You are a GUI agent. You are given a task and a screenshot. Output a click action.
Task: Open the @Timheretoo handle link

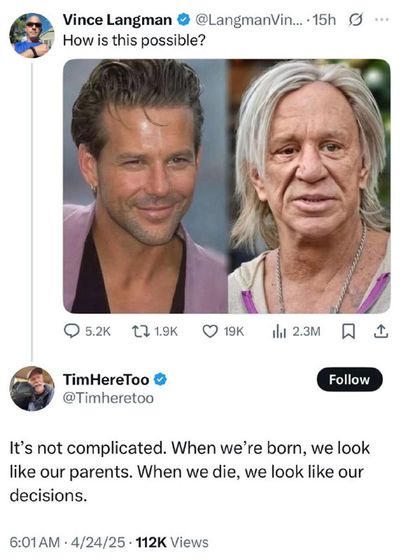click(x=108, y=398)
